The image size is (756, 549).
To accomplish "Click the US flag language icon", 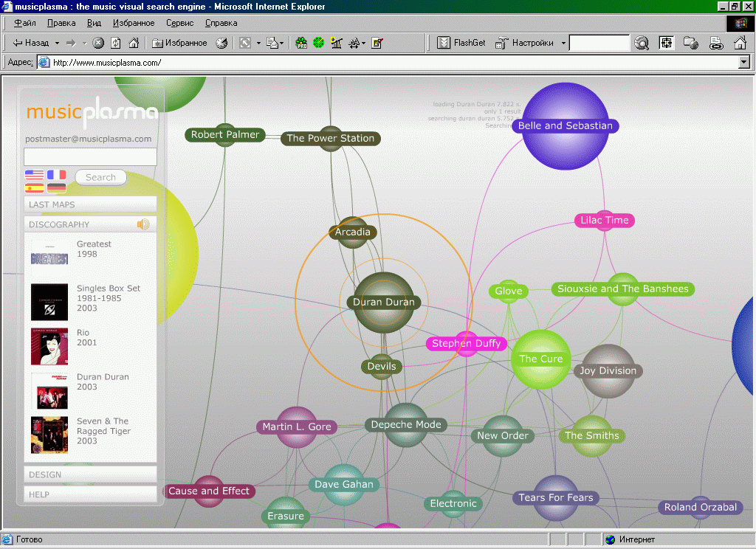I will click(34, 175).
